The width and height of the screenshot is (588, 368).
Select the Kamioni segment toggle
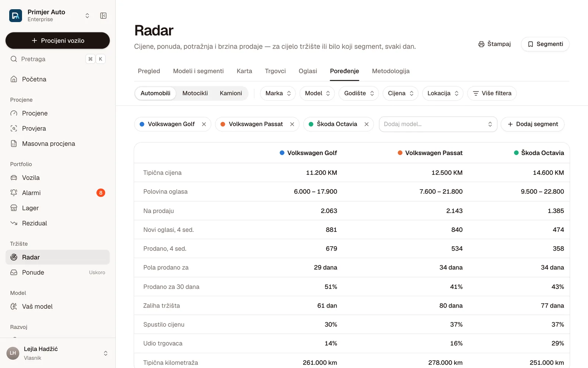231,93
